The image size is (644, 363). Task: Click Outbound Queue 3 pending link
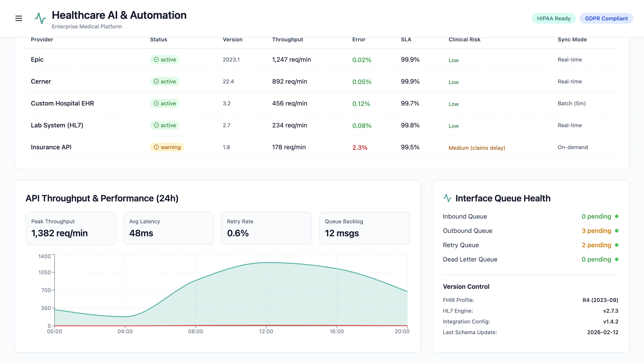(x=596, y=231)
